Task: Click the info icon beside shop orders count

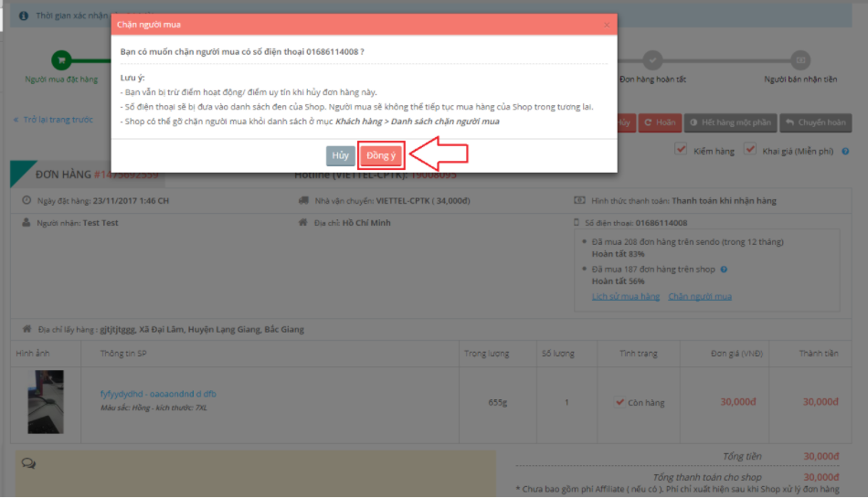Action: pyautogui.click(x=724, y=270)
